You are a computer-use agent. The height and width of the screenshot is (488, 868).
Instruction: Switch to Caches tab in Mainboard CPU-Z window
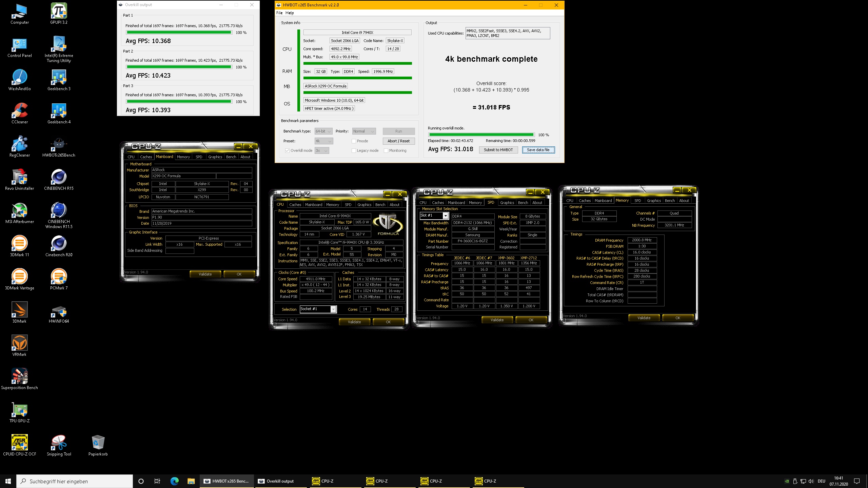[146, 157]
